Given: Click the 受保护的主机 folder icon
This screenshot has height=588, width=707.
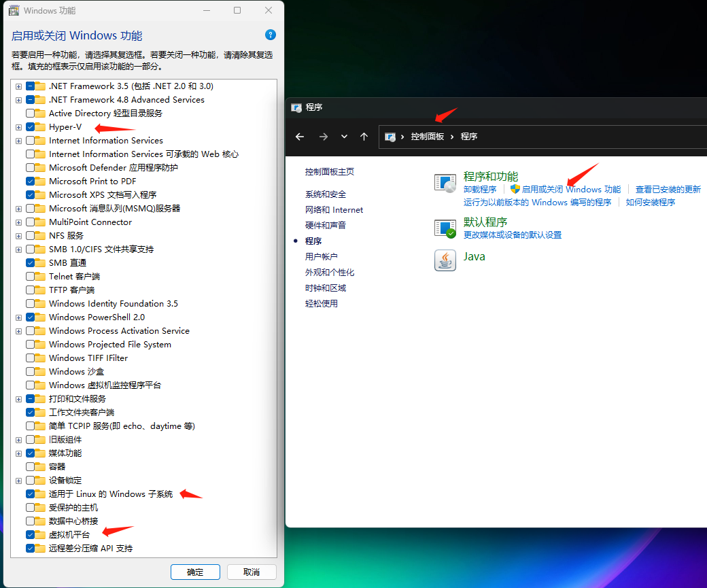Looking at the screenshot, I should (41, 508).
